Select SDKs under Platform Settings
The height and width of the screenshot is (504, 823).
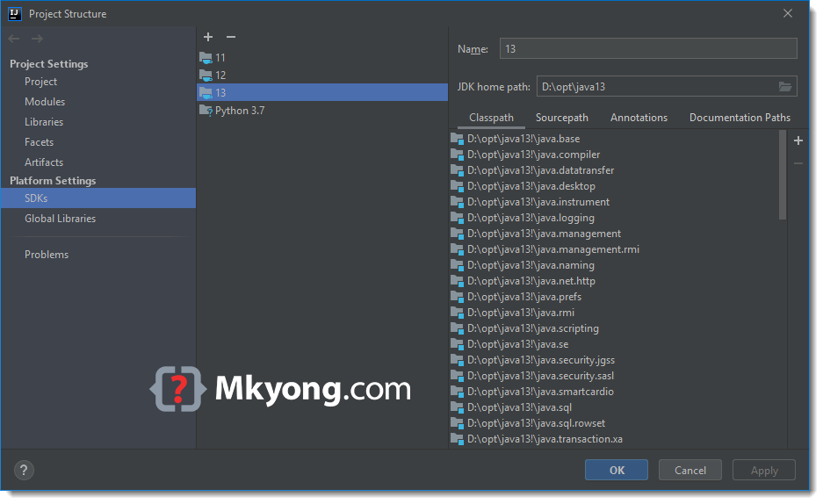tap(98, 198)
